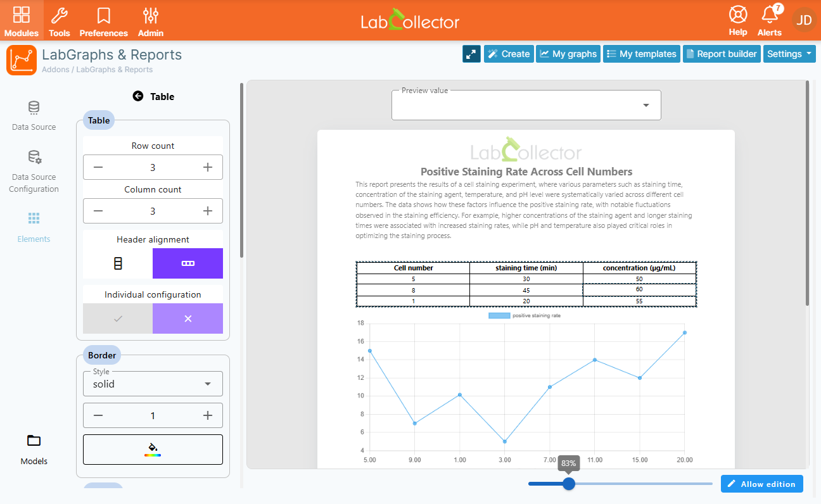Increase the Column count

pyautogui.click(x=207, y=211)
